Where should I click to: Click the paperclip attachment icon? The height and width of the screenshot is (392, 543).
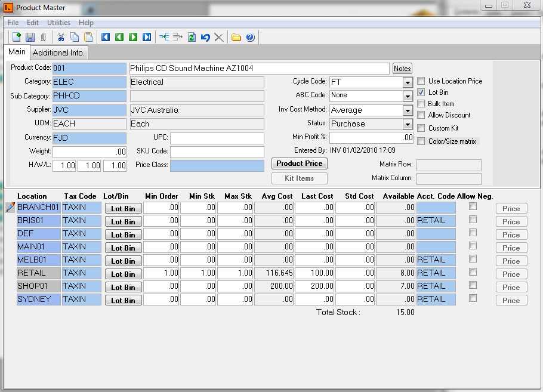[44, 37]
